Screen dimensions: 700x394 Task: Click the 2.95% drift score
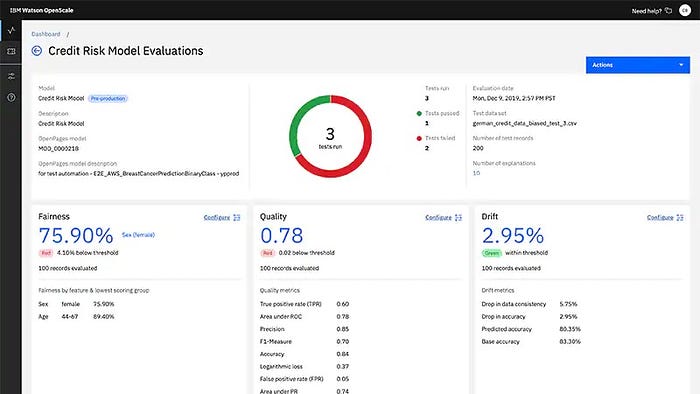[x=513, y=236]
